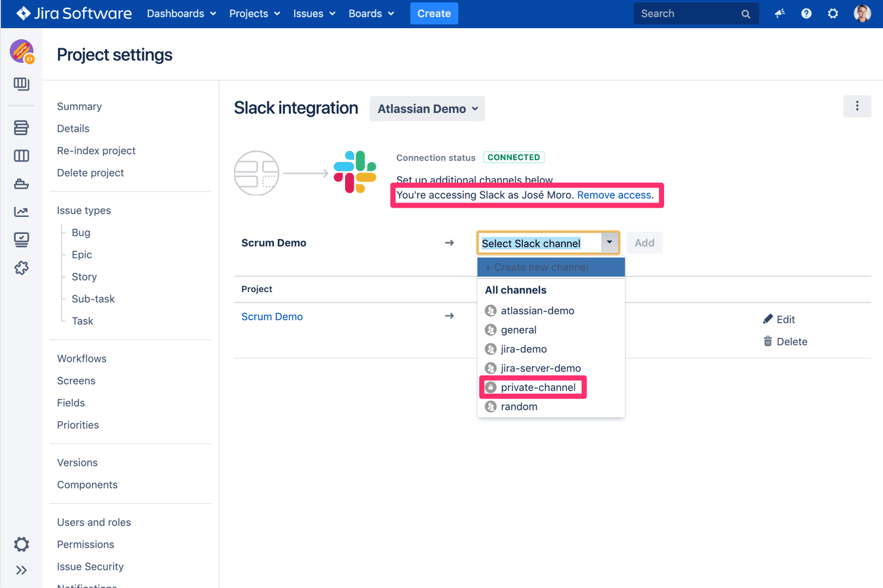Open the Atlassian Demo workspace dropdown

tap(427, 108)
